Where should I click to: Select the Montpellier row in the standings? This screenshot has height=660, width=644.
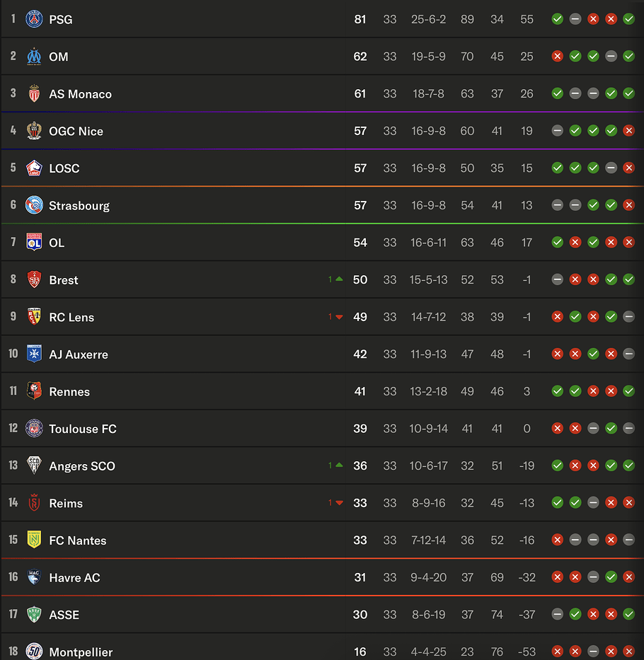tap(322, 647)
